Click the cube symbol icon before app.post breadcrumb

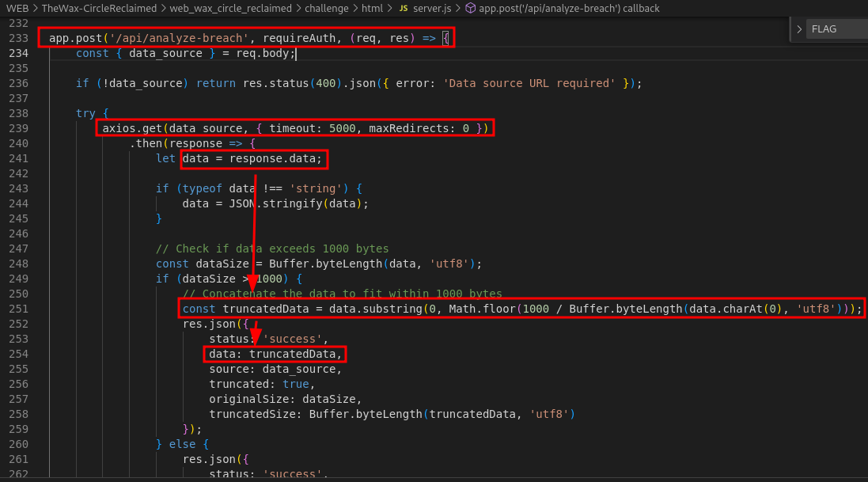point(470,8)
